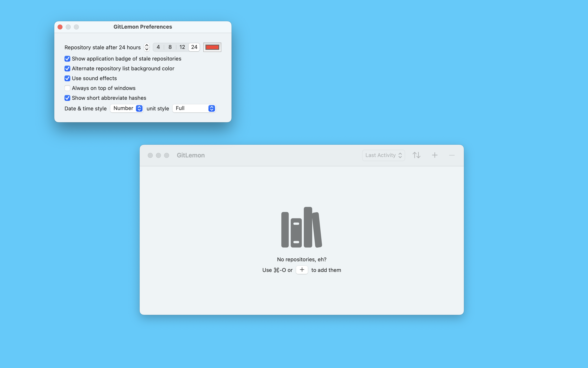Close the GitLemon Preferences window
588x368 pixels.
click(x=60, y=27)
